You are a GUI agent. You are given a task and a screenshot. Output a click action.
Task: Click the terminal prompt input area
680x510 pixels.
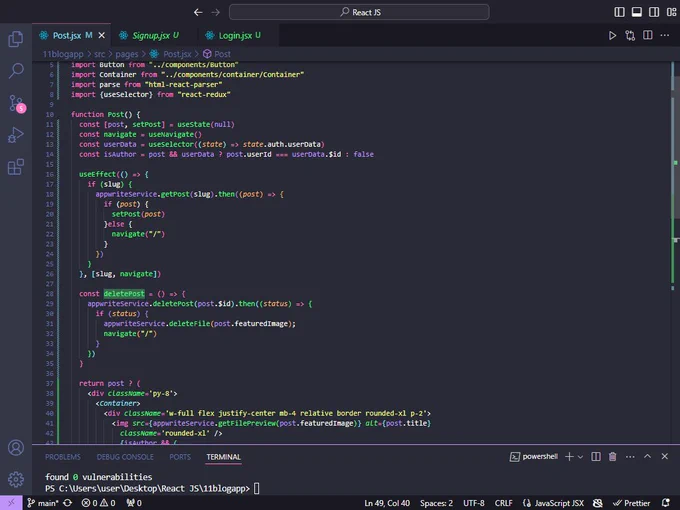[257, 489]
